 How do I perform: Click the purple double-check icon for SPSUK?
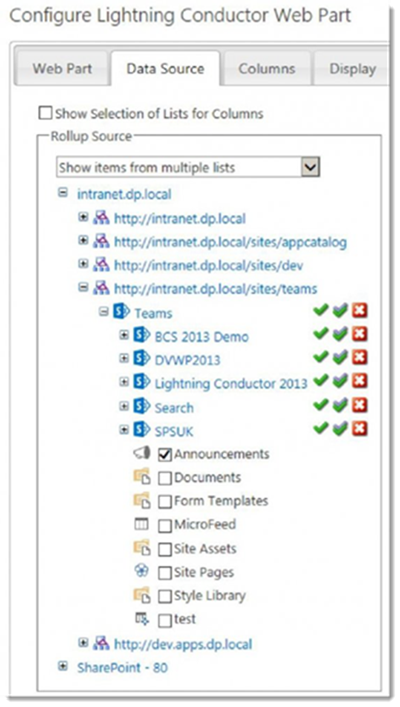340,428
